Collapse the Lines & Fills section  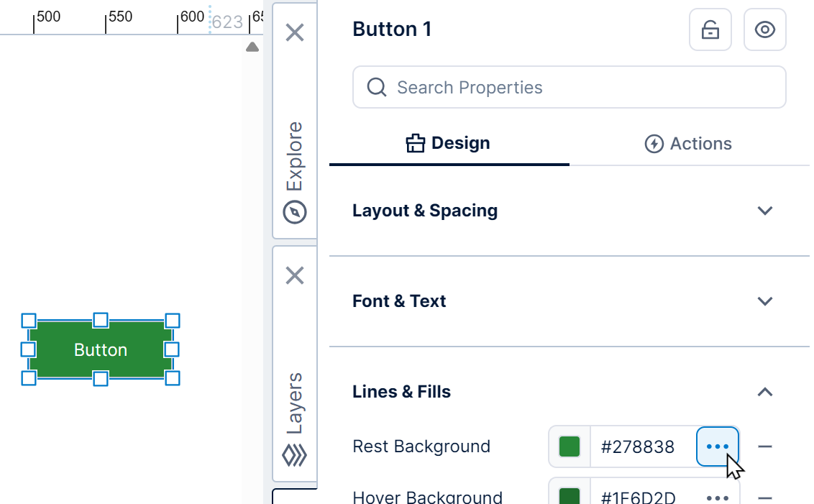tap(764, 392)
